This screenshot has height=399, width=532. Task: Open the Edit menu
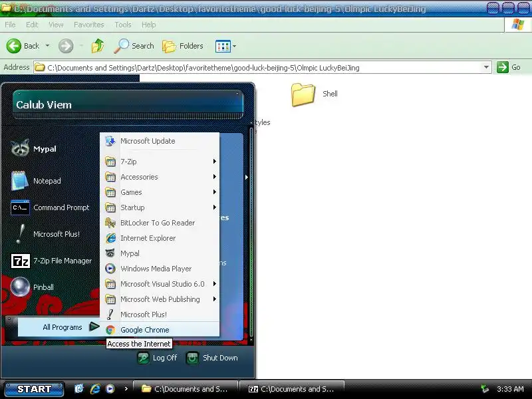pyautogui.click(x=32, y=25)
